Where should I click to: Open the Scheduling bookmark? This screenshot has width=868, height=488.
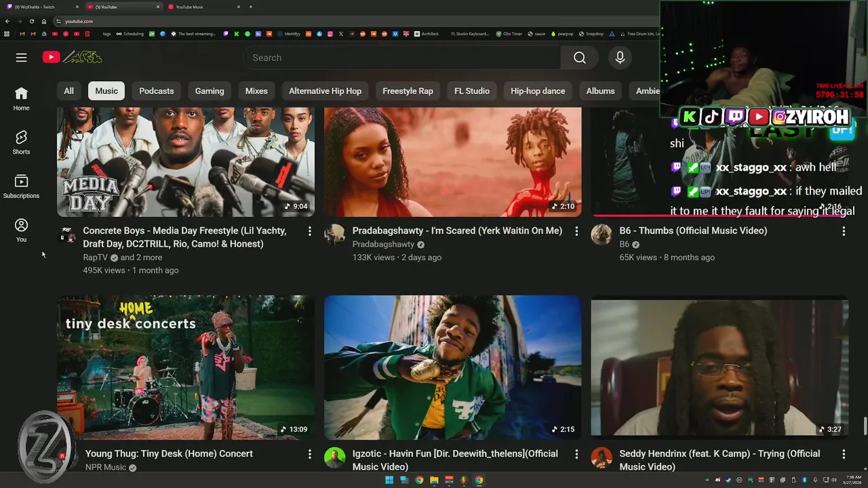tap(130, 33)
